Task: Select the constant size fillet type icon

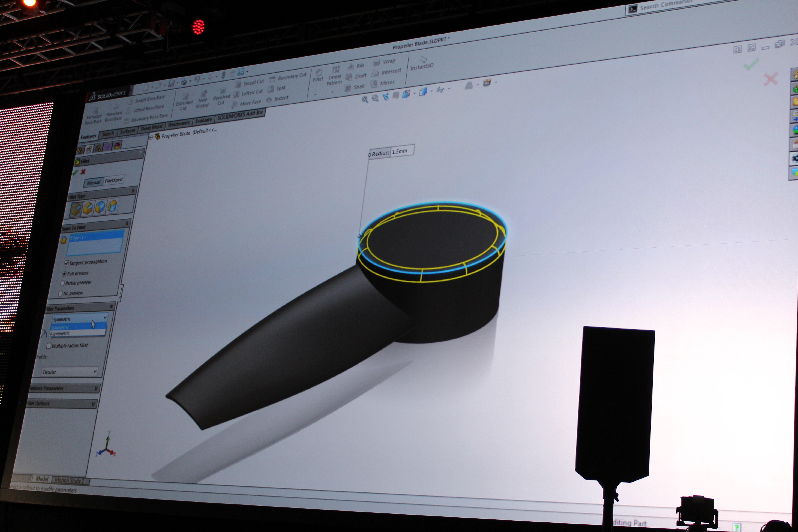Action: click(x=76, y=209)
